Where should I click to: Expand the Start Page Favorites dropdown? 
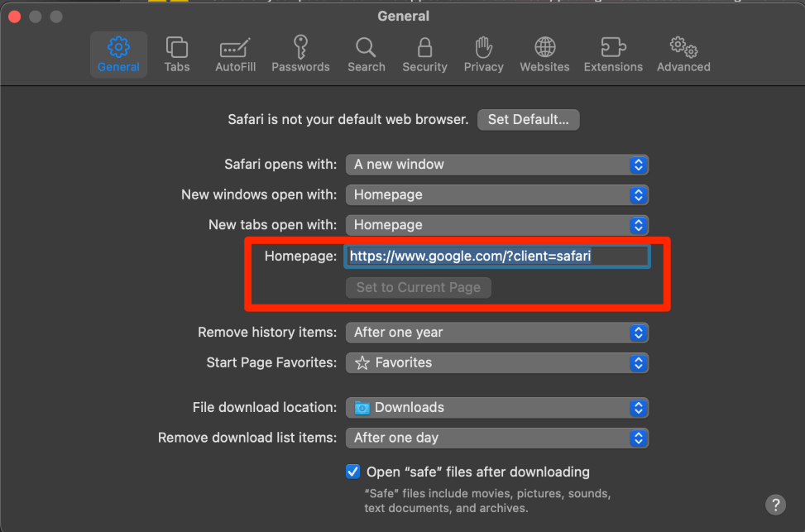[497, 362]
